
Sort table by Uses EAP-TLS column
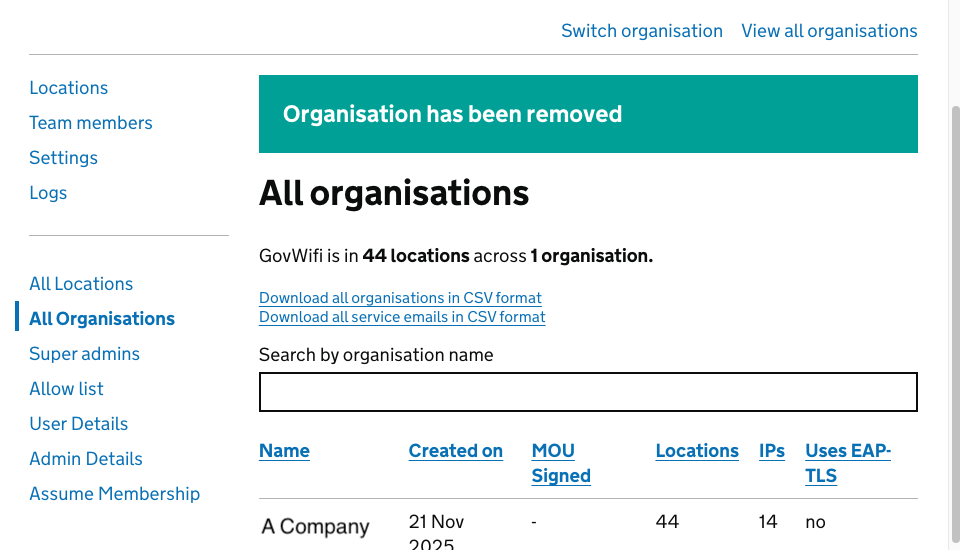tap(847, 463)
